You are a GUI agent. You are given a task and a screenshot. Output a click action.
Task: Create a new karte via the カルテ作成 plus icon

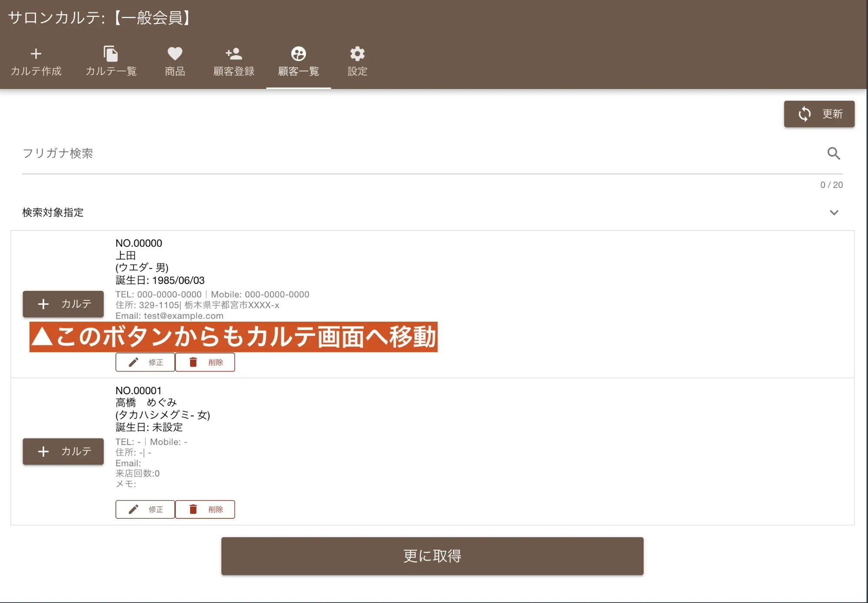36,54
